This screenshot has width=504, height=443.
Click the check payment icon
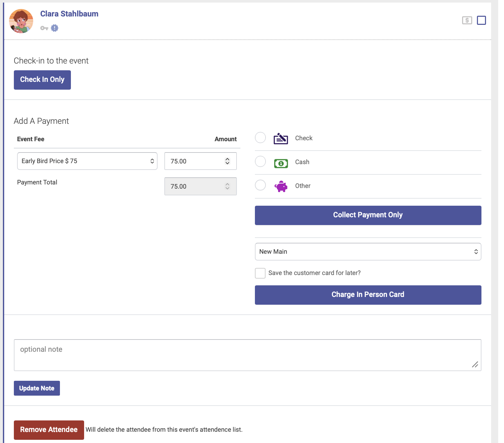click(281, 138)
